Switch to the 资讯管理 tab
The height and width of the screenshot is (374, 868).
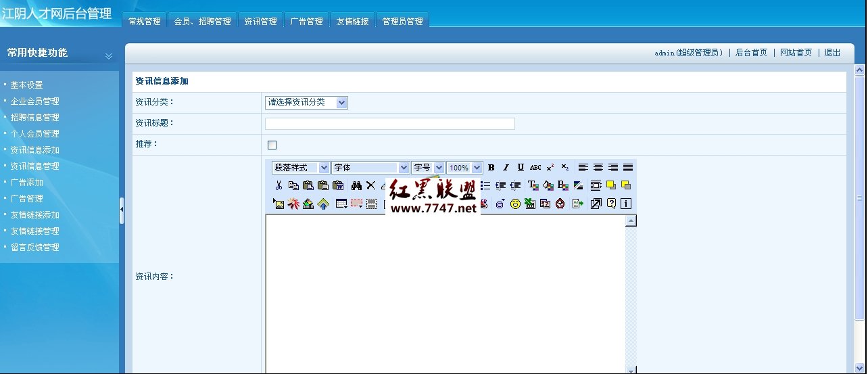[260, 21]
